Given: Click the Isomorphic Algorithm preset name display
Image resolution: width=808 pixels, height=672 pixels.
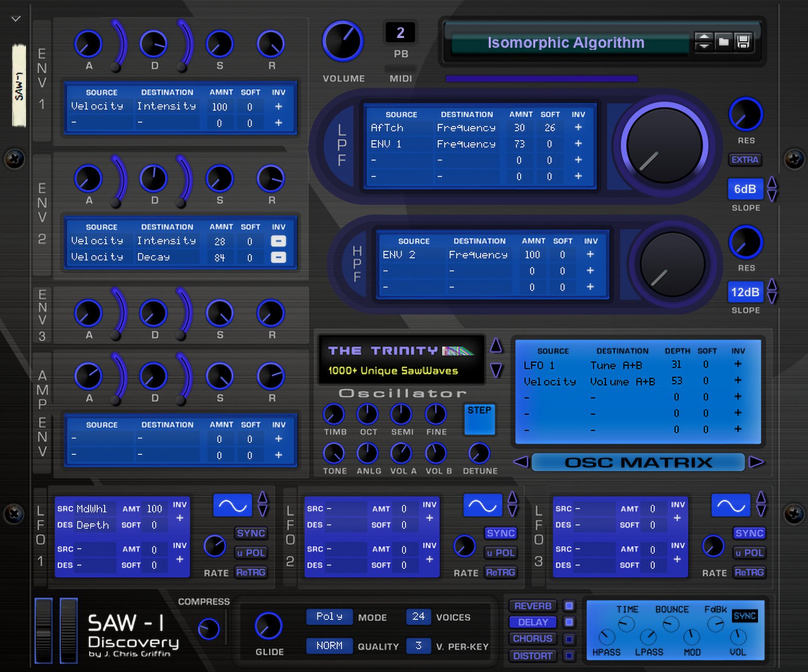Looking at the screenshot, I should [566, 43].
